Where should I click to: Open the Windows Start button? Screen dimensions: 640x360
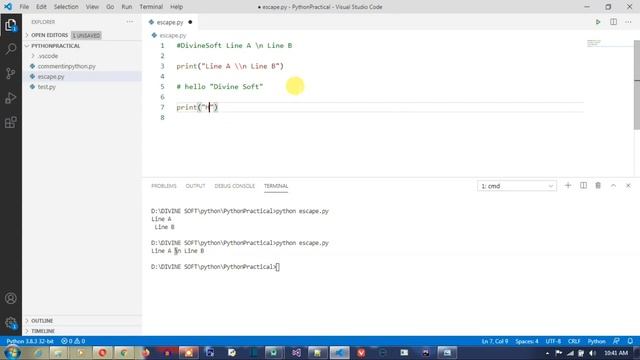(11, 353)
